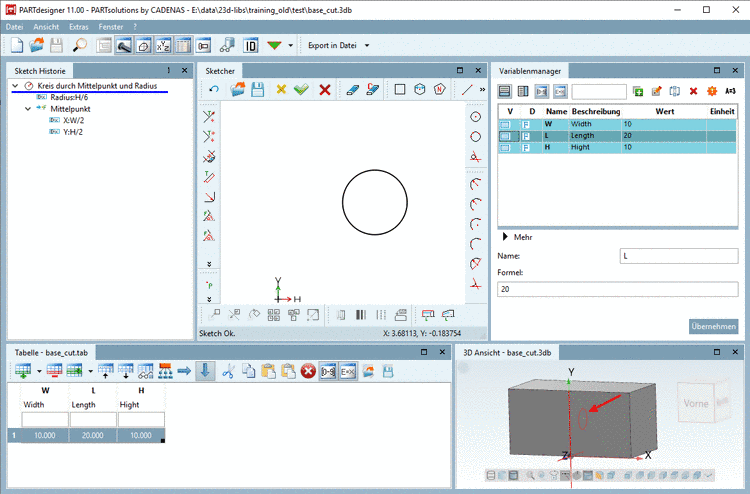
Task: Click the Formel input field
Action: (617, 289)
